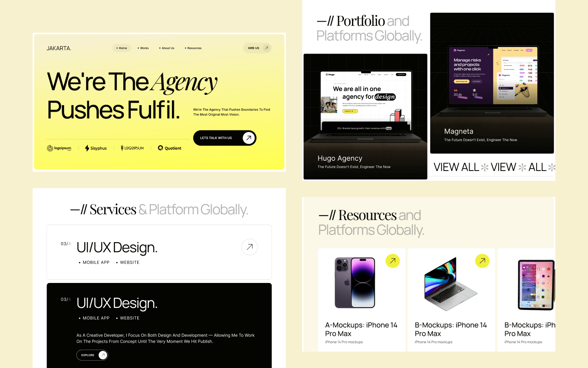Click the asterisk icon between VIEW ALL texts
588x368 pixels.
484,167
